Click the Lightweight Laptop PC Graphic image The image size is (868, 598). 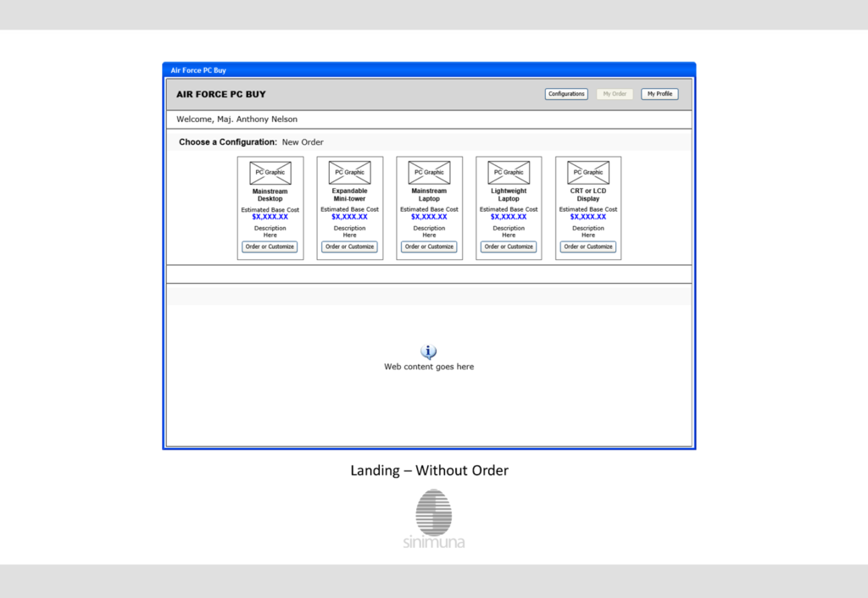509,173
